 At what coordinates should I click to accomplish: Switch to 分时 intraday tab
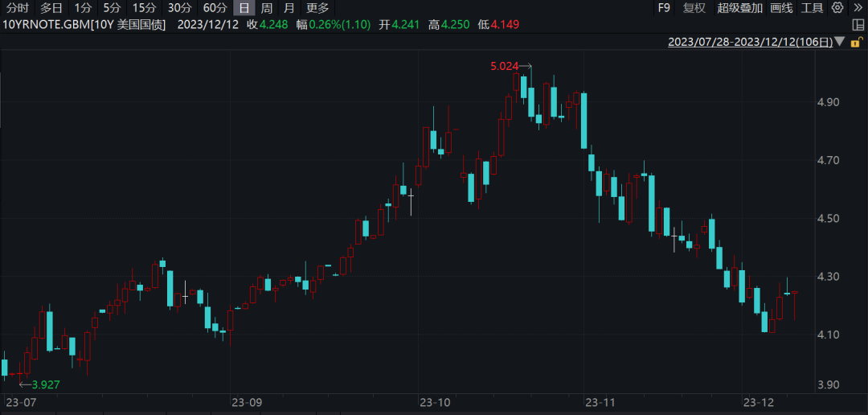[x=17, y=8]
